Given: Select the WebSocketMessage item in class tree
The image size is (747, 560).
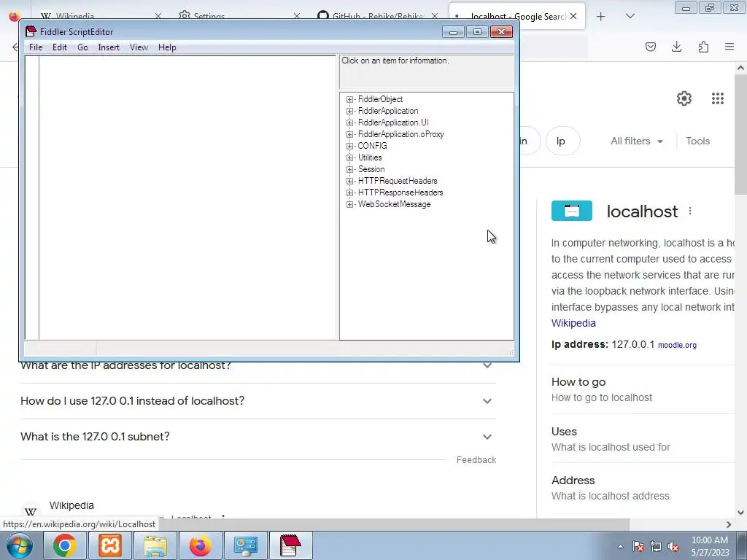Looking at the screenshot, I should (394, 204).
